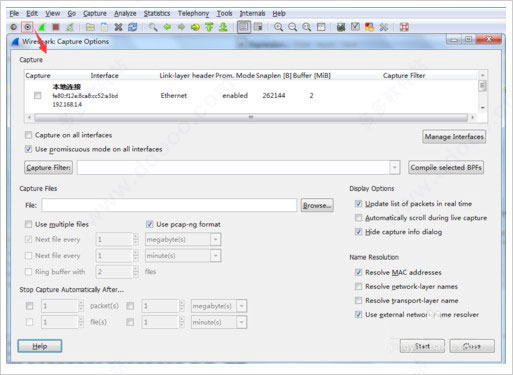Image resolution: width=513 pixels, height=375 pixels.
Task: Toggle auto scroll packet list icon
Action: [258, 27]
